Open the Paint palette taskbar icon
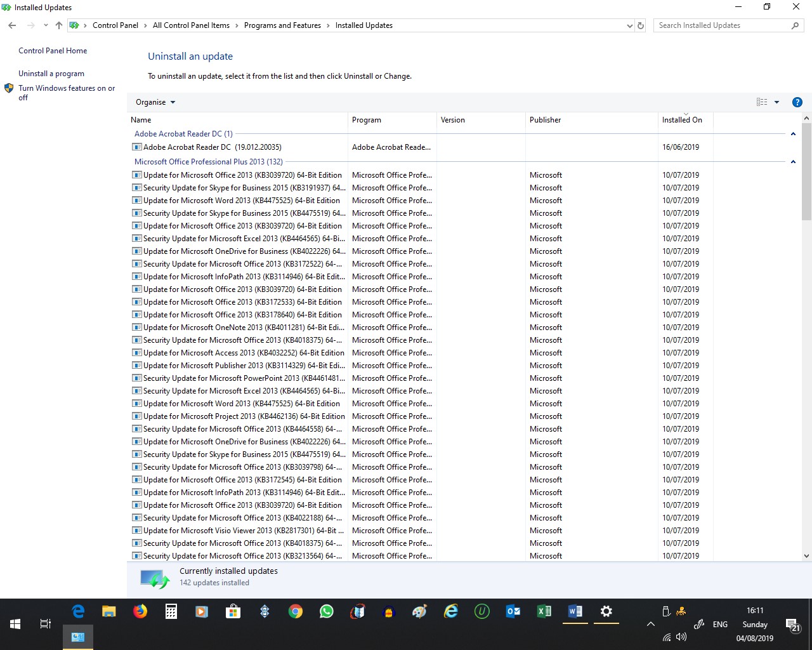812x650 pixels. point(419,611)
